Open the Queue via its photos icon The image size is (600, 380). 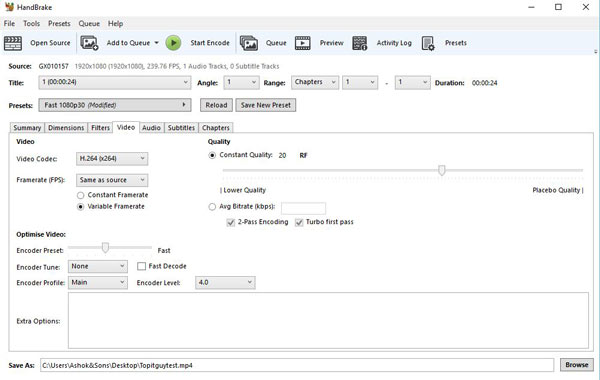click(x=249, y=43)
